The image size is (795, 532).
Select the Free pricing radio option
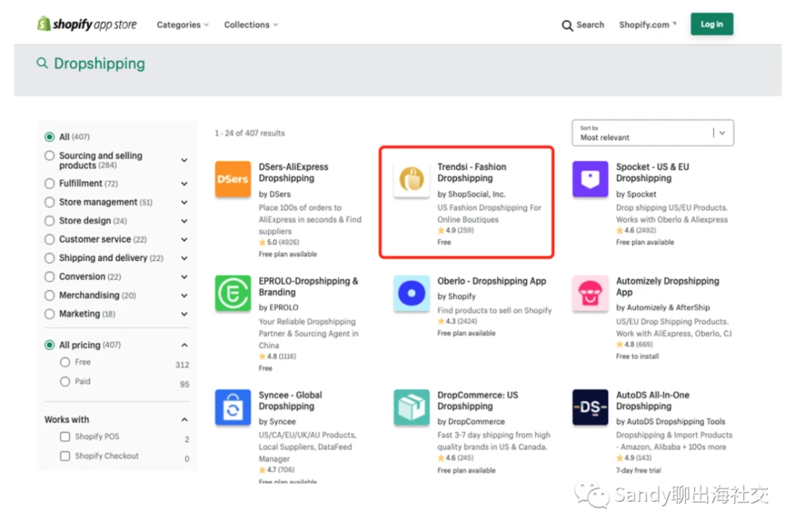pyautogui.click(x=65, y=362)
